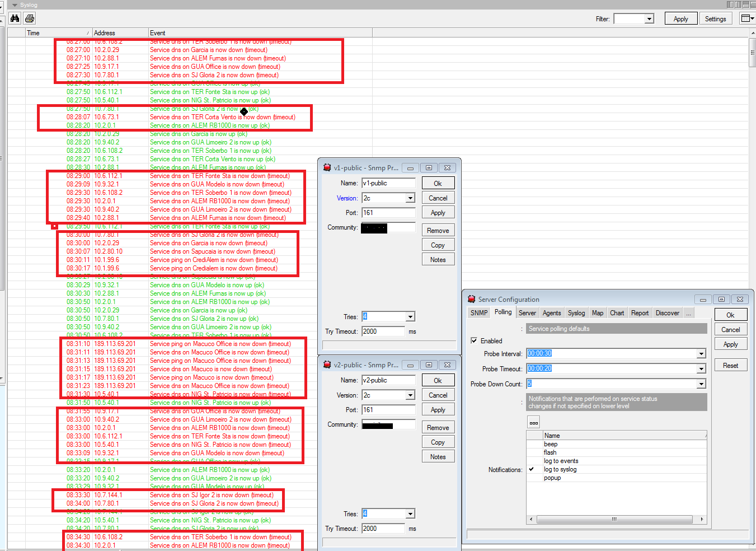756x551 pixels.
Task: Open the Filter dropdown
Action: tap(649, 18)
